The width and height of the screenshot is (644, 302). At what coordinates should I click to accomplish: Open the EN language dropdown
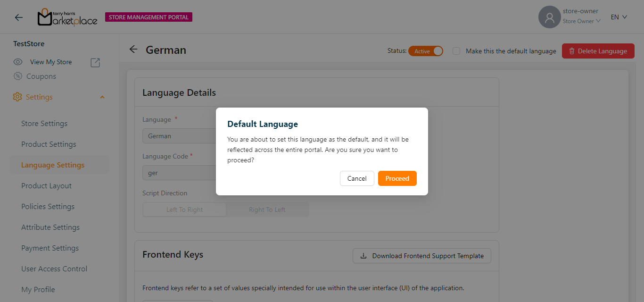click(x=619, y=17)
